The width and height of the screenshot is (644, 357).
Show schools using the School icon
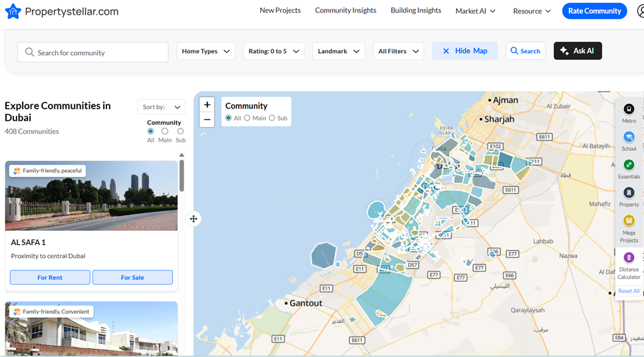pyautogui.click(x=629, y=138)
